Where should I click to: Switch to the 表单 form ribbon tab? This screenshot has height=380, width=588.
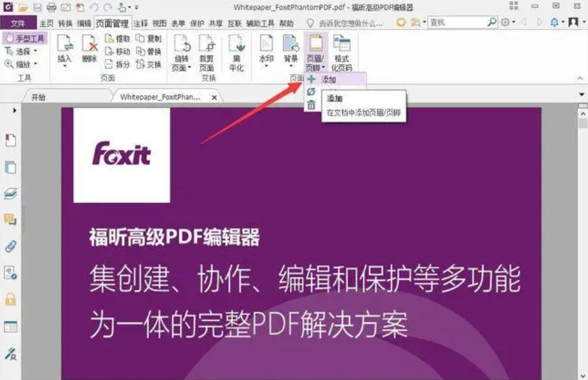pyautogui.click(x=178, y=23)
